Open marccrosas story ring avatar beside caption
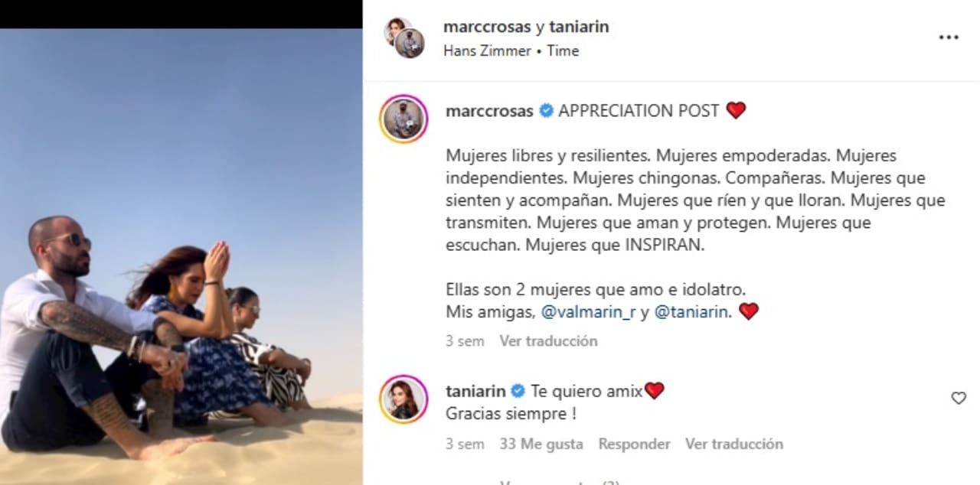 [403, 119]
